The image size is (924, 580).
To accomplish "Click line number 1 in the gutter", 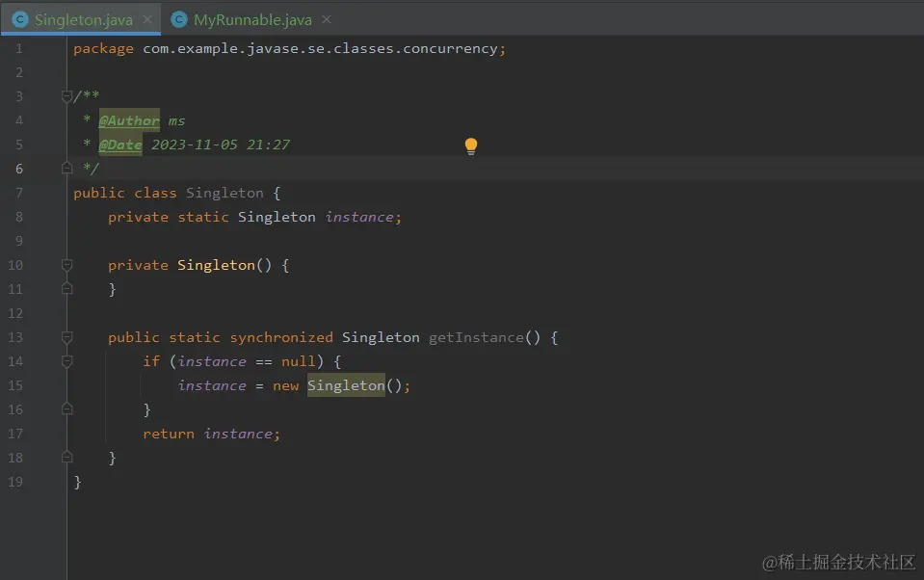I will [x=19, y=48].
